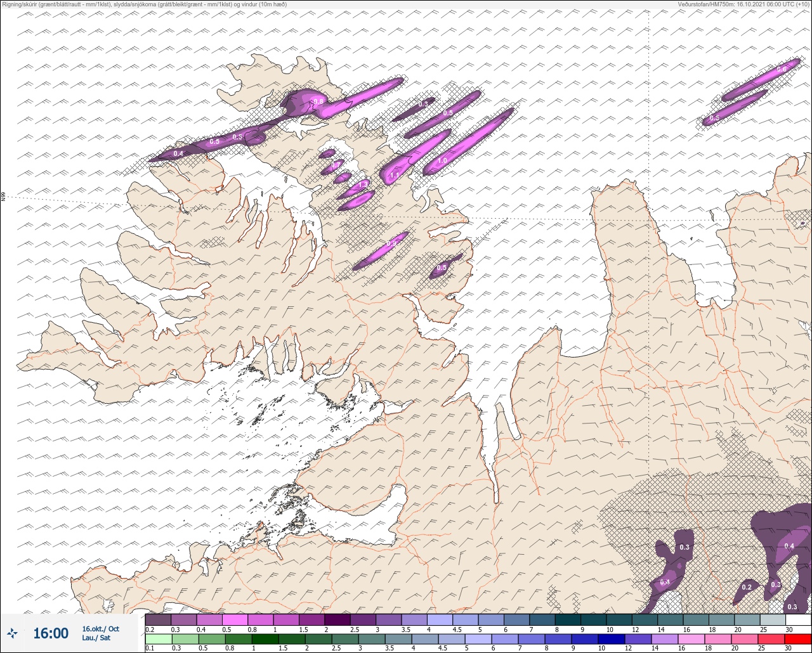Viewport: 812px width, 653px height.
Task: Click the 1.1 snowfall value on the map
Action: (x=394, y=176)
